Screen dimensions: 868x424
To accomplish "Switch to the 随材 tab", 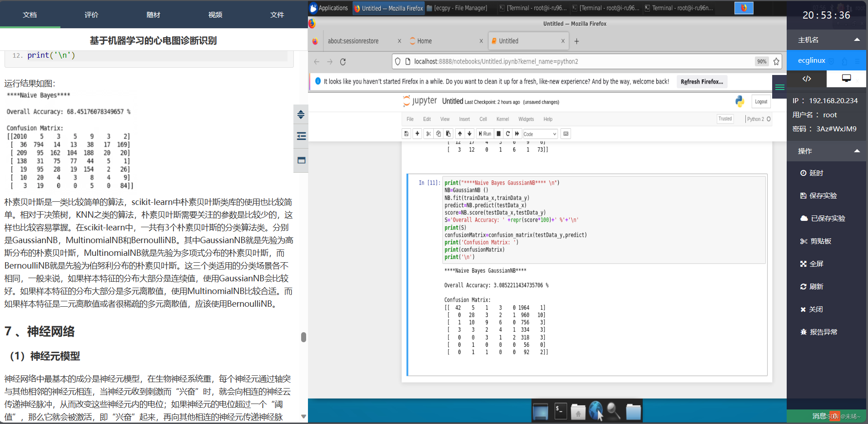I will pos(154,15).
